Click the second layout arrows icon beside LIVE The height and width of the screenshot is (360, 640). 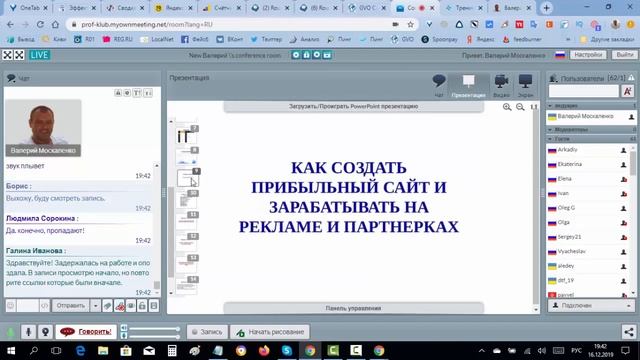click(19, 55)
